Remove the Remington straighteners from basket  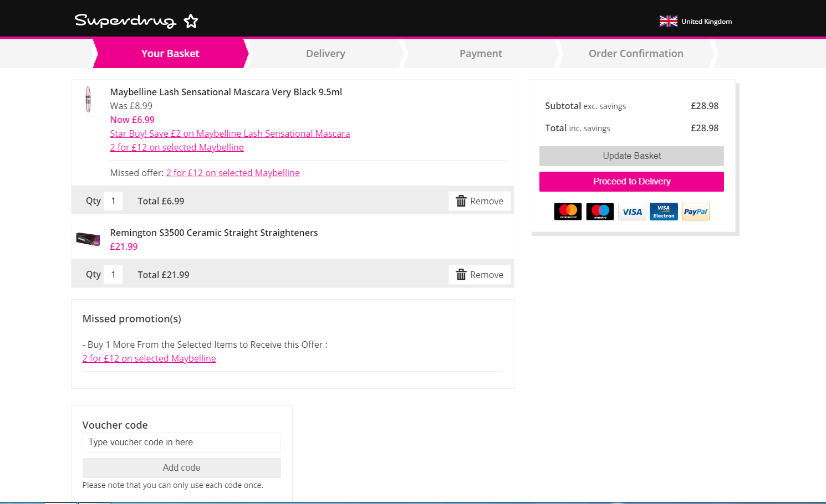coord(480,275)
